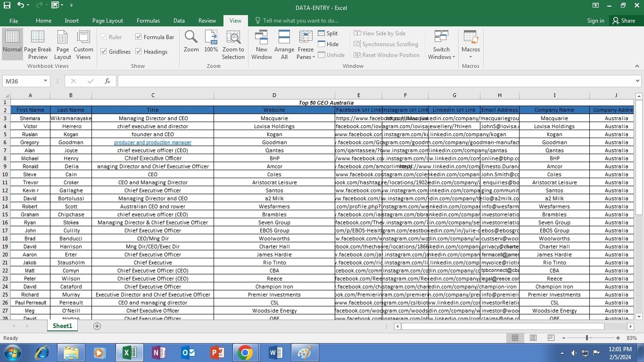Click the Save icon in the title bar
The height and width of the screenshot is (362, 644).
7,6
